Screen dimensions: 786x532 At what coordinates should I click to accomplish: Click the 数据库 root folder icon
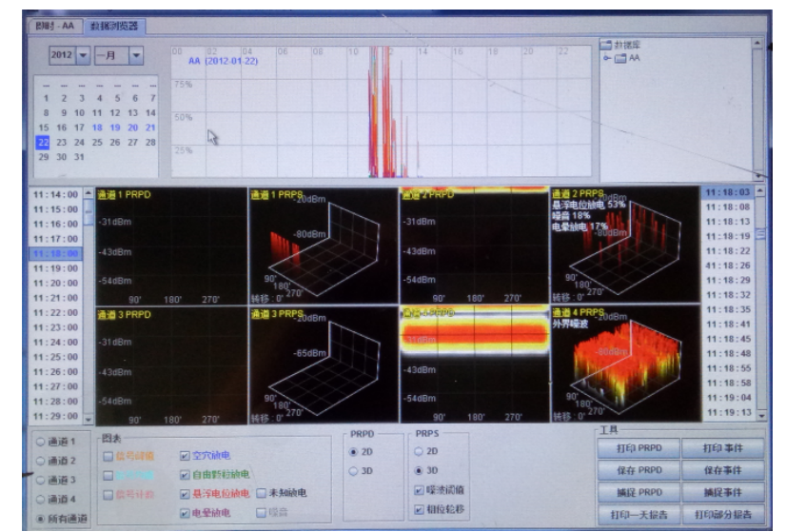605,44
